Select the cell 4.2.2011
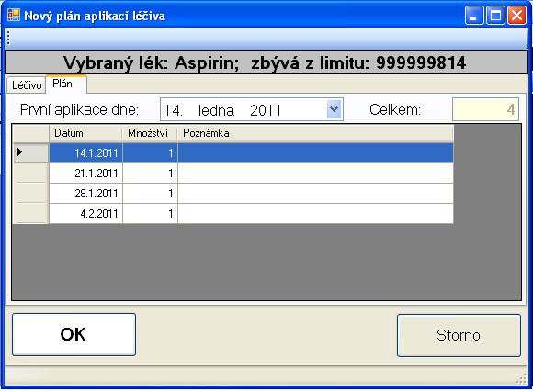Screen dimensions: 533x392 click(x=86, y=213)
